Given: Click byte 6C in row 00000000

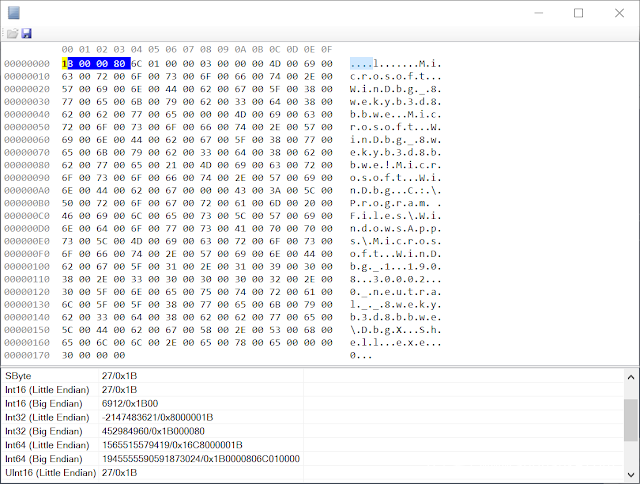Looking at the screenshot, I should coord(136,64).
